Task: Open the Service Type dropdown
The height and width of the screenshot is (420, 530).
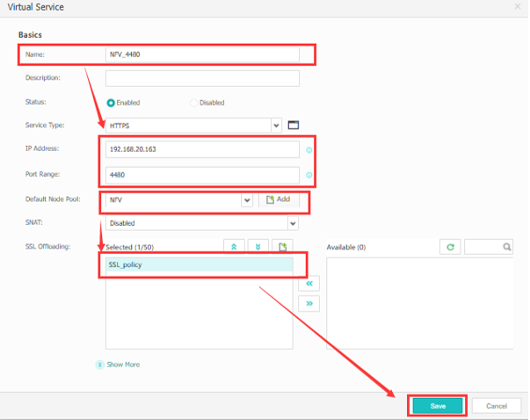Action: pos(276,126)
